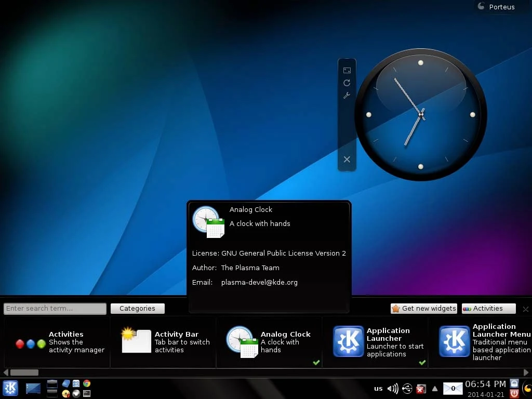
Task: Click the gray round quicklaunch icon
Action: click(x=76, y=394)
